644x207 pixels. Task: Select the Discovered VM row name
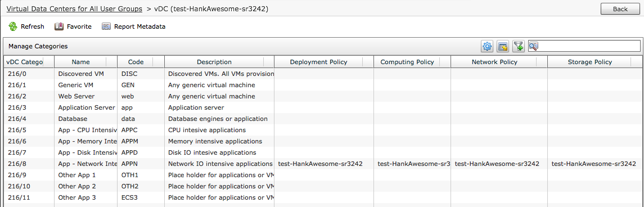81,74
